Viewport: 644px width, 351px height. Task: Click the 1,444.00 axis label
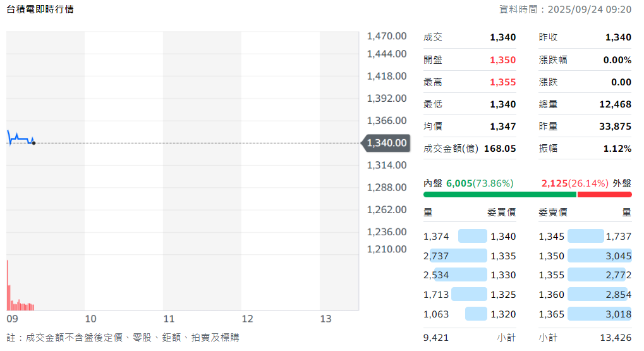tap(387, 54)
